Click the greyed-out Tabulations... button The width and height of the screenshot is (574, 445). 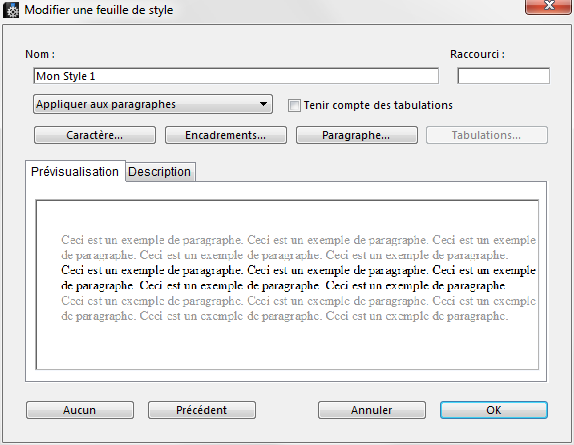point(487,135)
